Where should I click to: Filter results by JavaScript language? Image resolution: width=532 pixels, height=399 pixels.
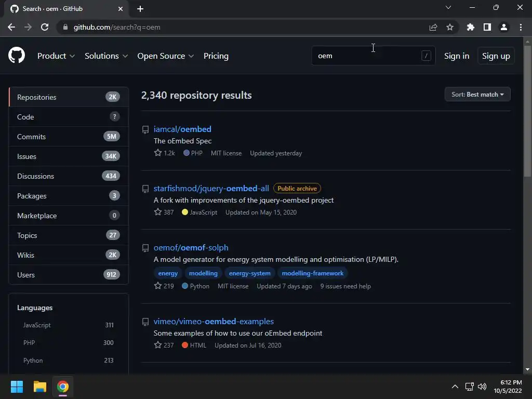(x=68, y=325)
